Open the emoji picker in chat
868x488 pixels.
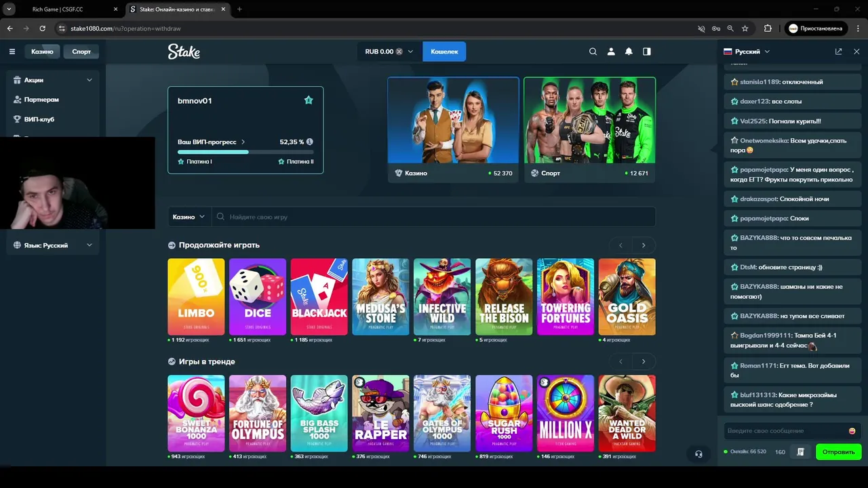point(852,431)
